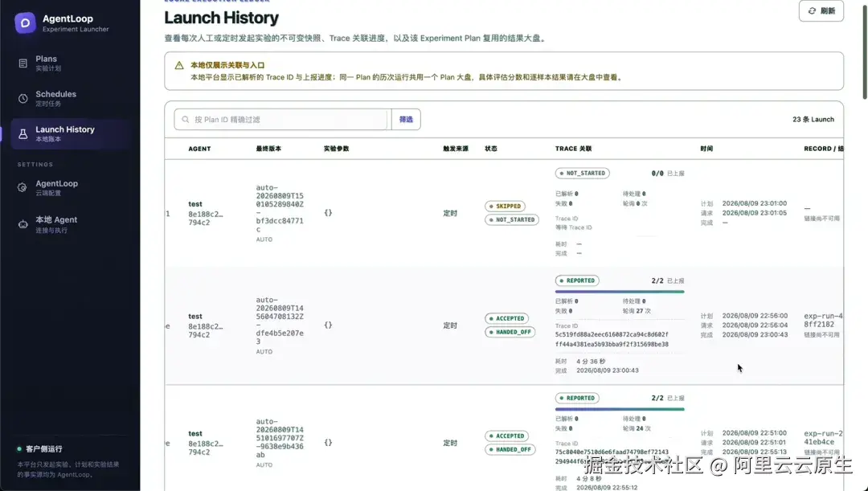This screenshot has width=868, height=491.
Task: Click the 触发来源 column header
Action: click(x=456, y=149)
